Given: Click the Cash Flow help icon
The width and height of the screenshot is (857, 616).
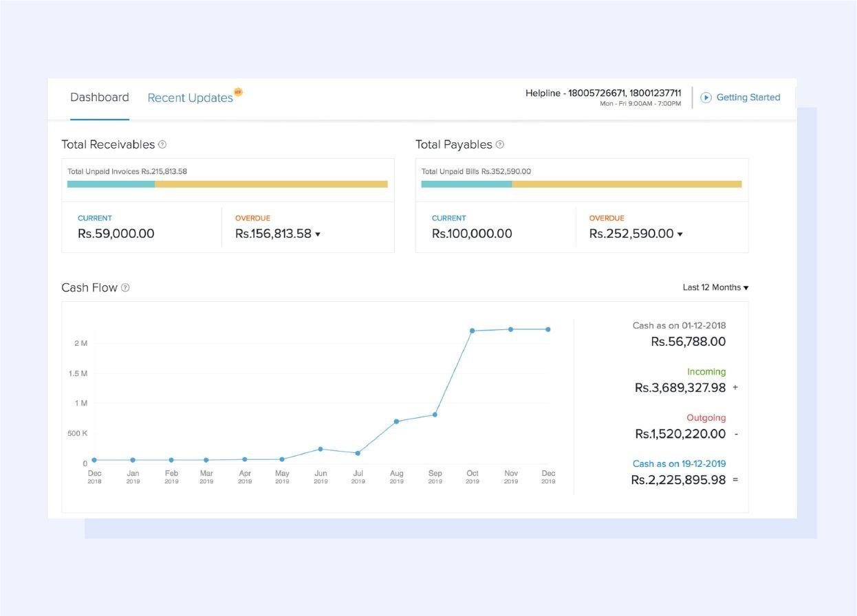Looking at the screenshot, I should pyautogui.click(x=125, y=287).
